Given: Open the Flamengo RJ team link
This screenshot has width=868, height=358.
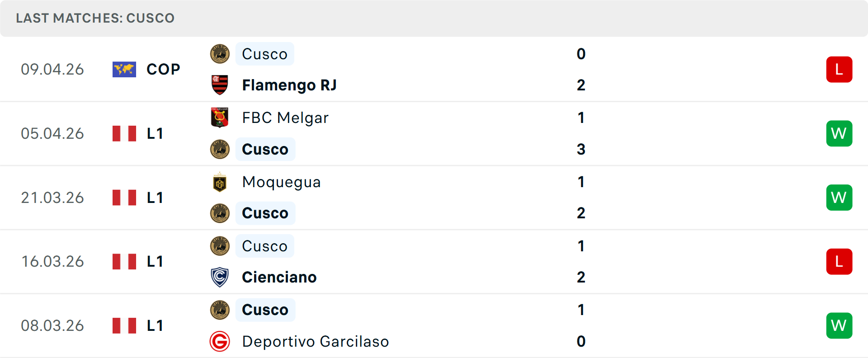Looking at the screenshot, I should tap(289, 85).
